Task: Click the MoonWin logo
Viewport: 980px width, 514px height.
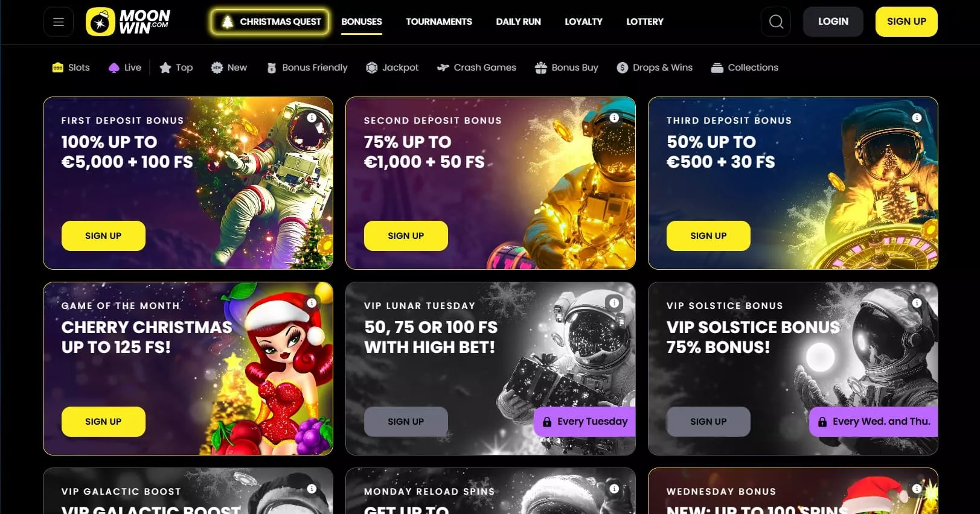Action: coord(128,22)
